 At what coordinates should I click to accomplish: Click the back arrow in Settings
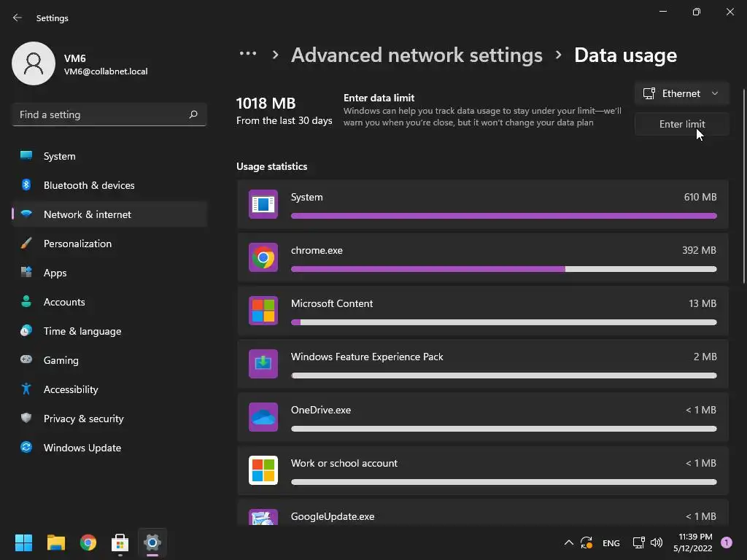[x=18, y=18]
